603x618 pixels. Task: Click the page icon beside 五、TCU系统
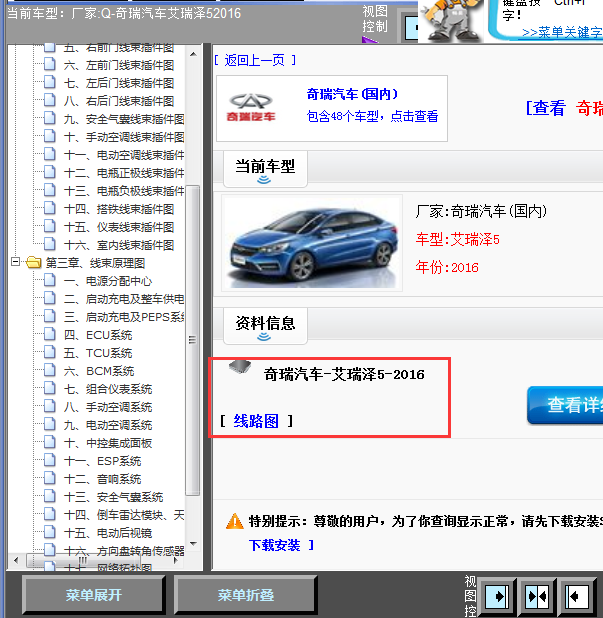[x=50, y=352]
